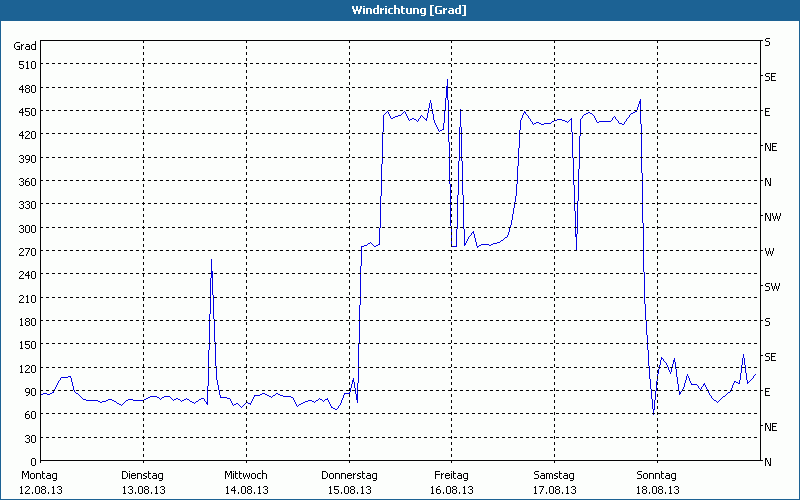Select the Mittwoch 14.08.13 date label

click(x=245, y=482)
